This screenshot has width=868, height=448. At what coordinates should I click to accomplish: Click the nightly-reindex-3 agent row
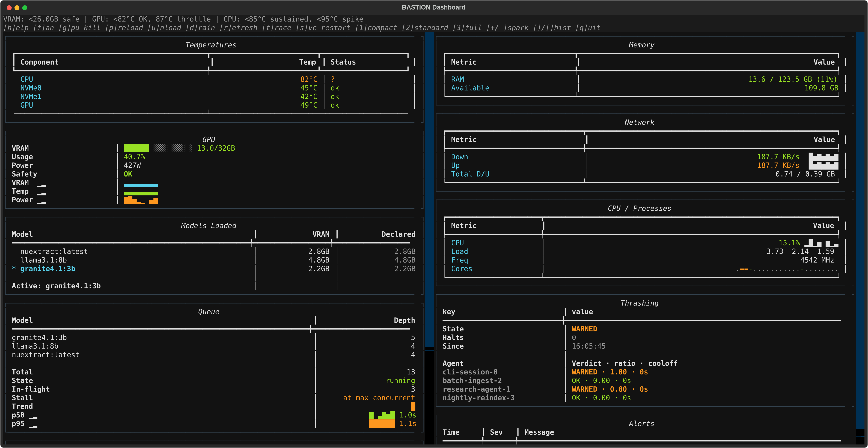point(642,398)
